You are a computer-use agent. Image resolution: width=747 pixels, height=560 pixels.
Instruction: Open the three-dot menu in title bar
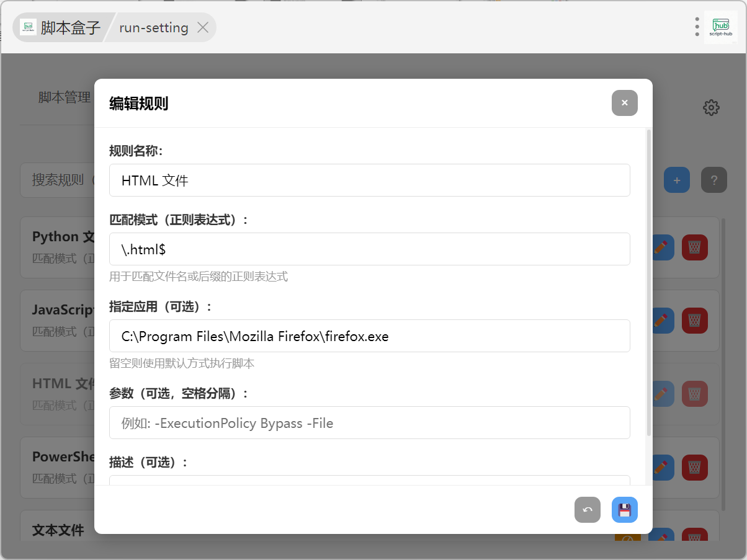(697, 27)
